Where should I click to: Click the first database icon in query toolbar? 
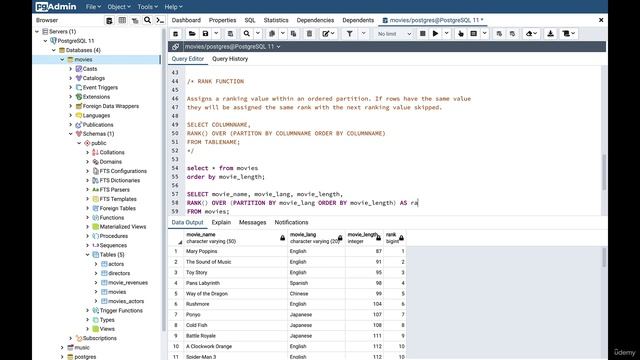point(176,34)
